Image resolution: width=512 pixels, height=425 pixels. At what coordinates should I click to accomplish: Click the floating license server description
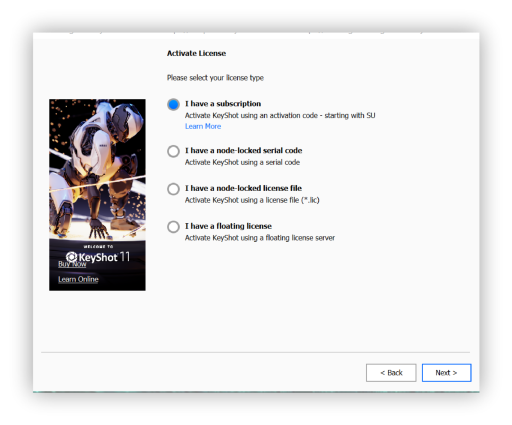pos(260,238)
